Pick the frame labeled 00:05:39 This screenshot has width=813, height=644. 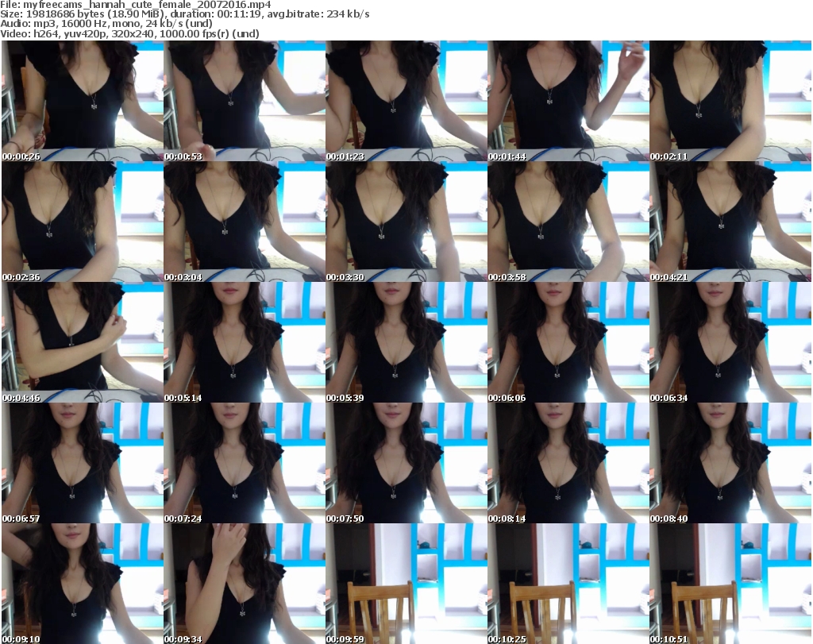(406, 343)
